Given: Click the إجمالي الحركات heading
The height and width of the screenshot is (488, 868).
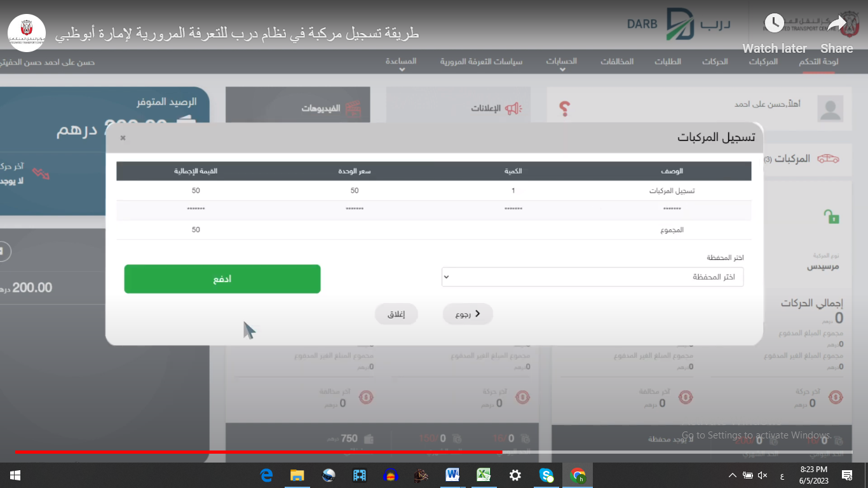Looking at the screenshot, I should click(812, 303).
